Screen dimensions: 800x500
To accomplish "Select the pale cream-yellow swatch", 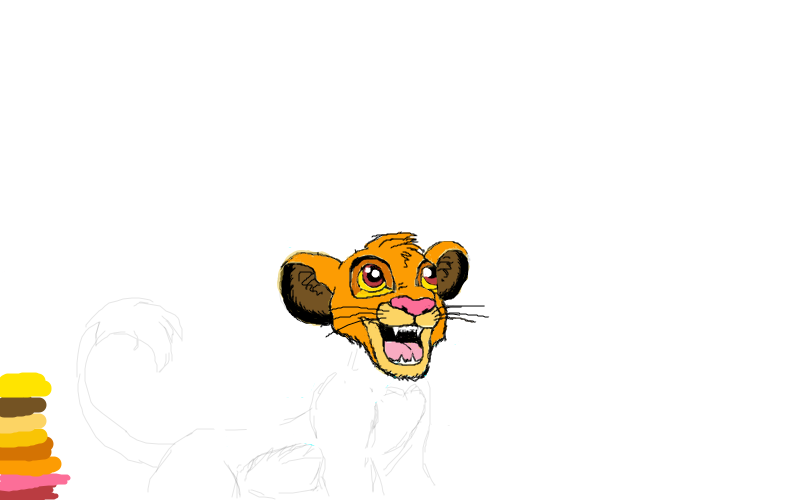I will (22, 423).
